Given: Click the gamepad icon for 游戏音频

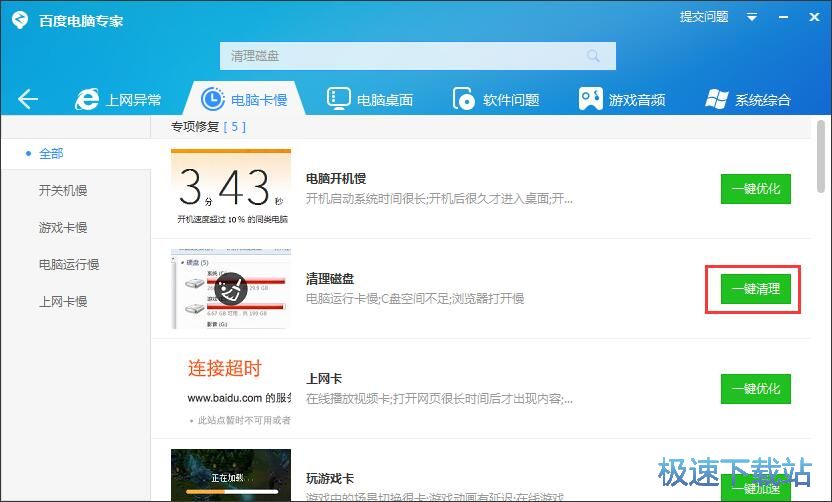Looking at the screenshot, I should pyautogui.click(x=590, y=99).
